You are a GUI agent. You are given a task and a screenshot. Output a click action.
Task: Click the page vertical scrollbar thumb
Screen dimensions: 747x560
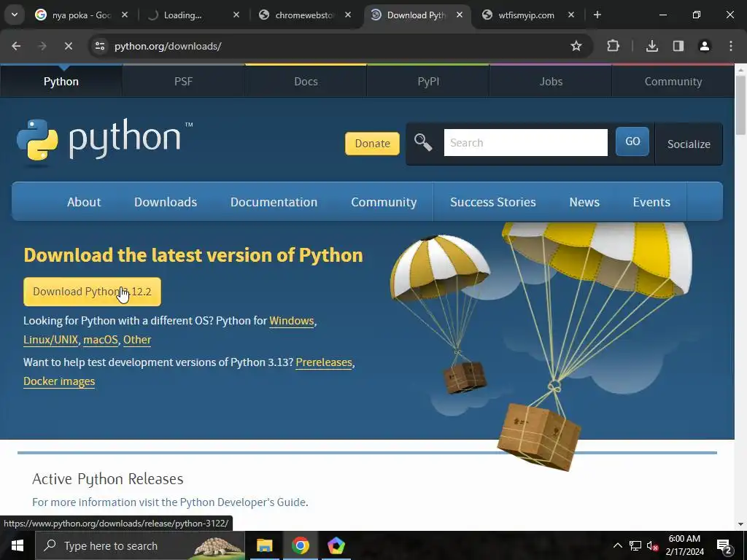[x=741, y=105]
